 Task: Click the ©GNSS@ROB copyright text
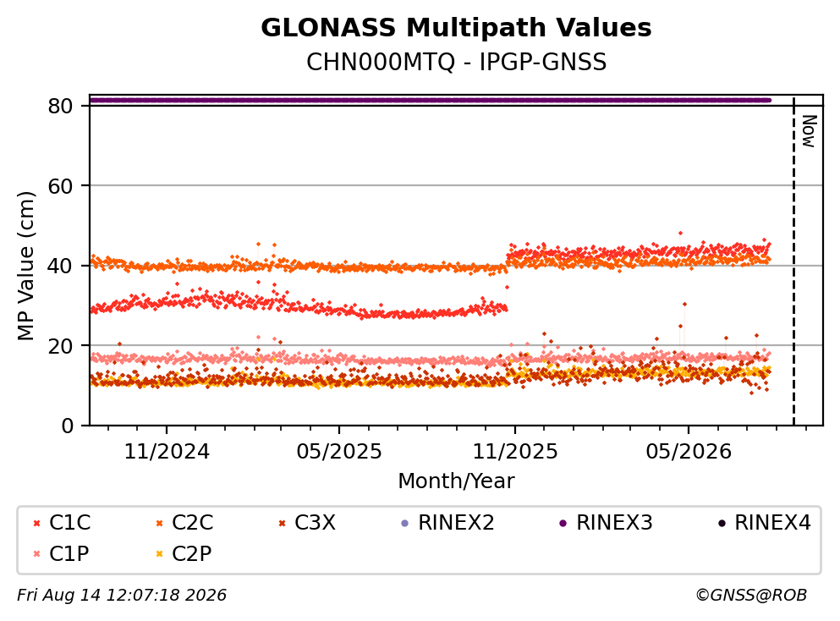click(x=751, y=596)
